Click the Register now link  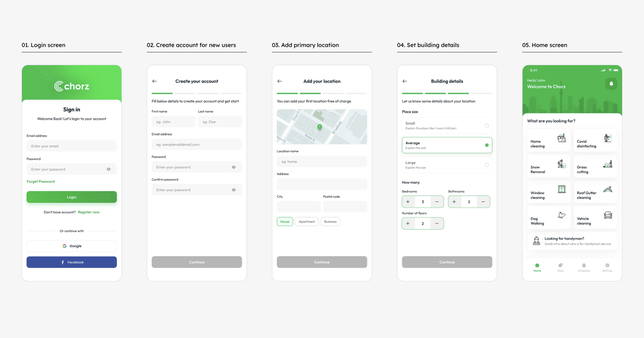point(88,212)
